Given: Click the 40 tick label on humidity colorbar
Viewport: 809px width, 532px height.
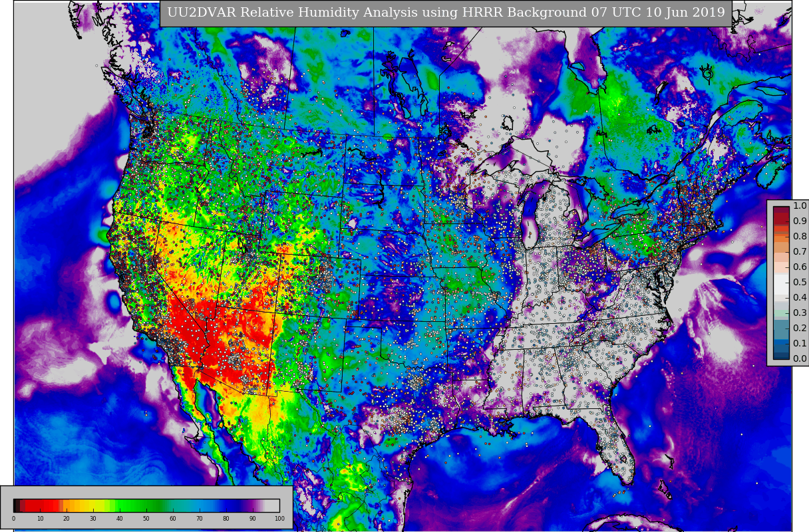Looking at the screenshot, I should 120,519.
